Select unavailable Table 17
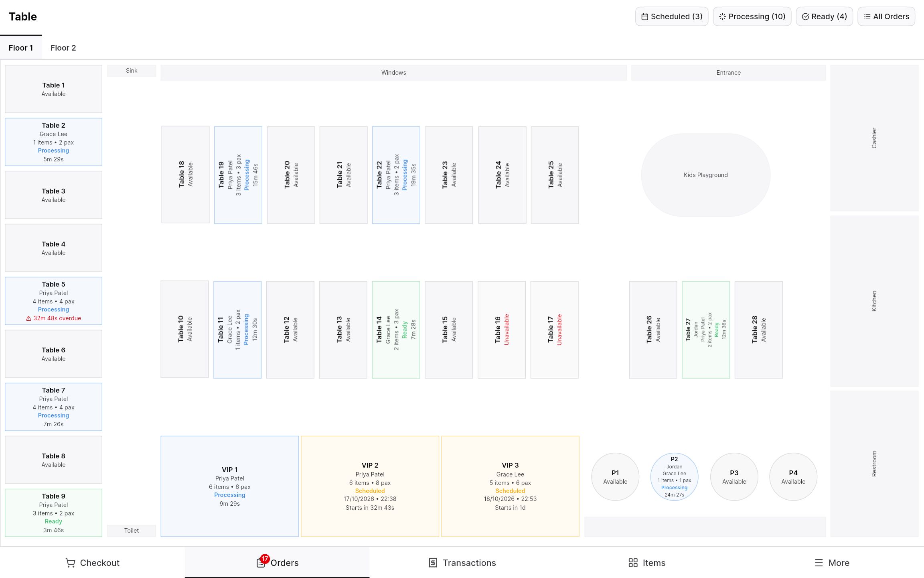 point(554,330)
